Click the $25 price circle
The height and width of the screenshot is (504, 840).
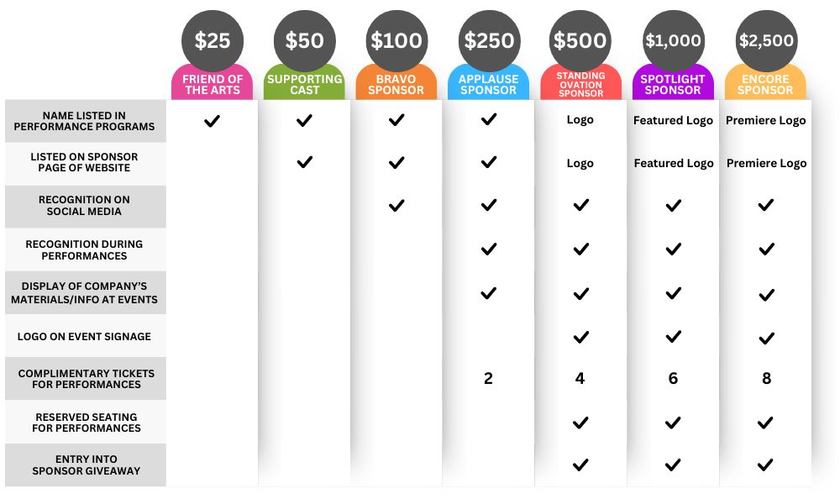pyautogui.click(x=213, y=40)
